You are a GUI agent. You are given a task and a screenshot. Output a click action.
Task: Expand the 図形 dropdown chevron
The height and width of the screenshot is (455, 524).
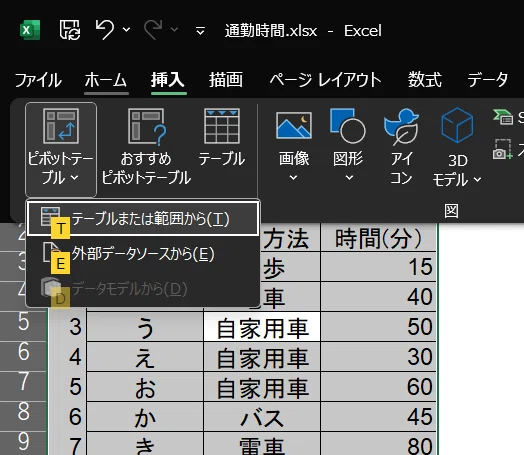[x=349, y=178]
